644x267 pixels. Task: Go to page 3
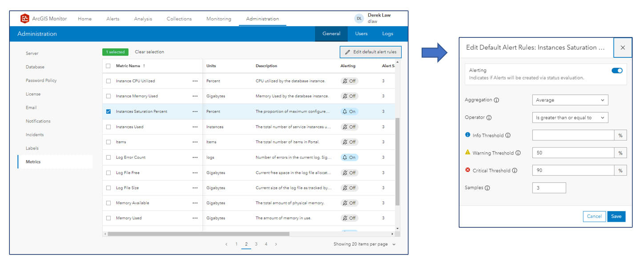[256, 244]
